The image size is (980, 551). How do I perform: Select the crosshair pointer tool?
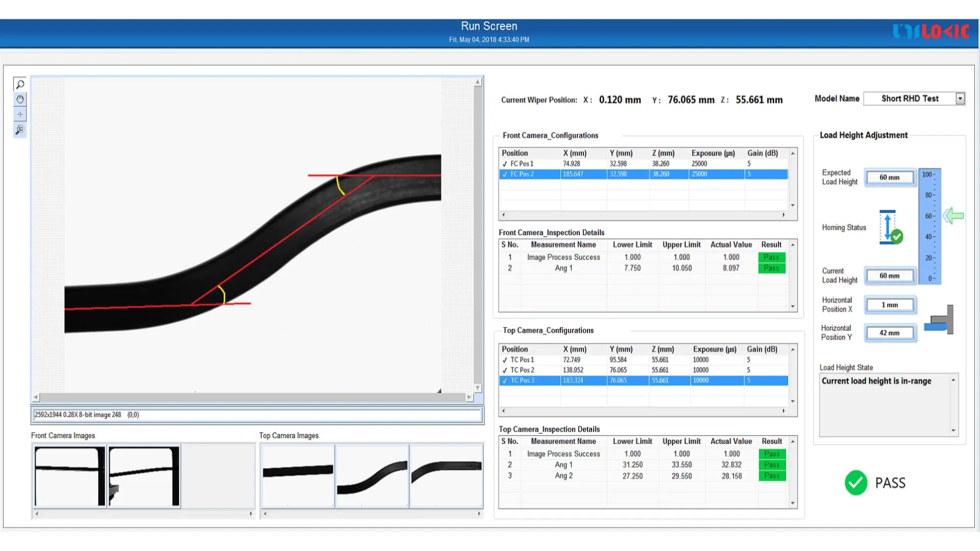[x=20, y=114]
